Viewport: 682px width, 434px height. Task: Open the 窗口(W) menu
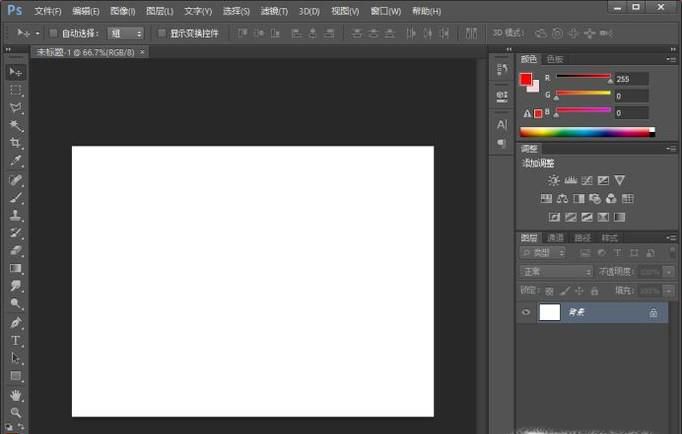(385, 11)
